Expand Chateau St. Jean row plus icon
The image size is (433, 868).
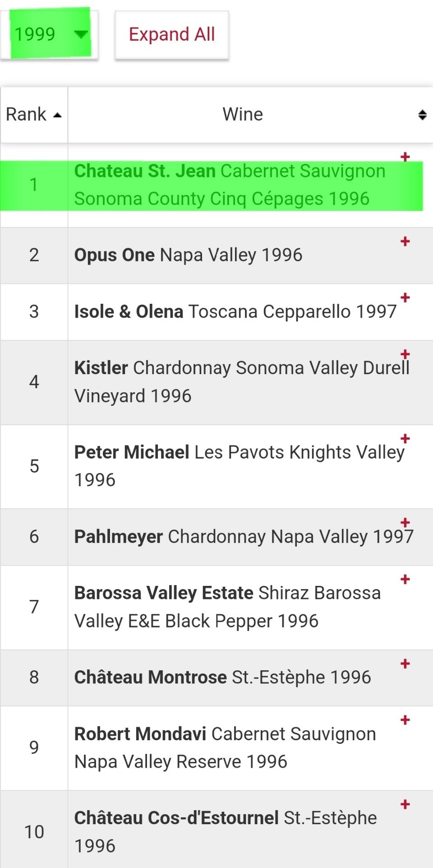point(405,157)
